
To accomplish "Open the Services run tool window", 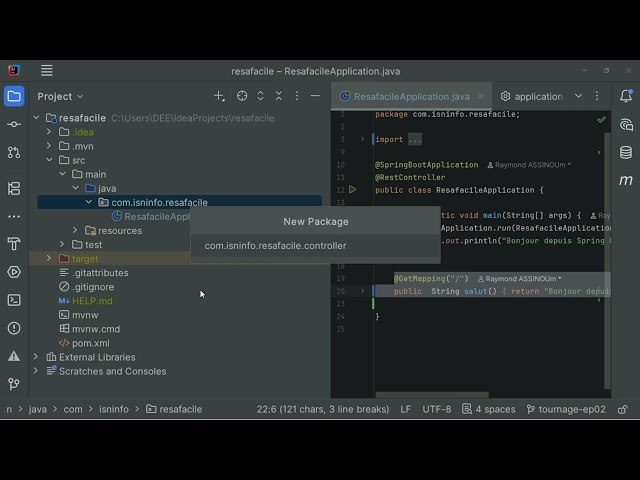I will pyautogui.click(x=14, y=272).
